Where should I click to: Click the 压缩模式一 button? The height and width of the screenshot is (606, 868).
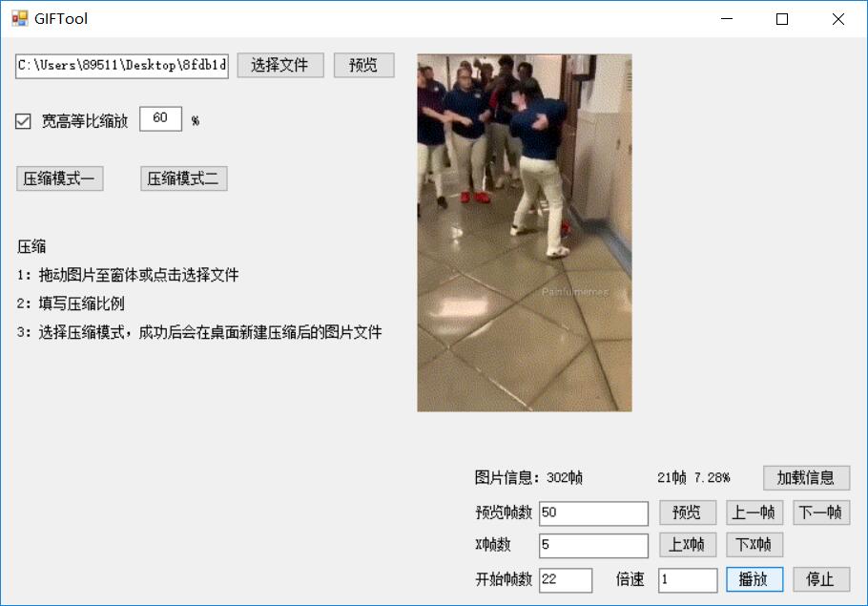(60, 178)
